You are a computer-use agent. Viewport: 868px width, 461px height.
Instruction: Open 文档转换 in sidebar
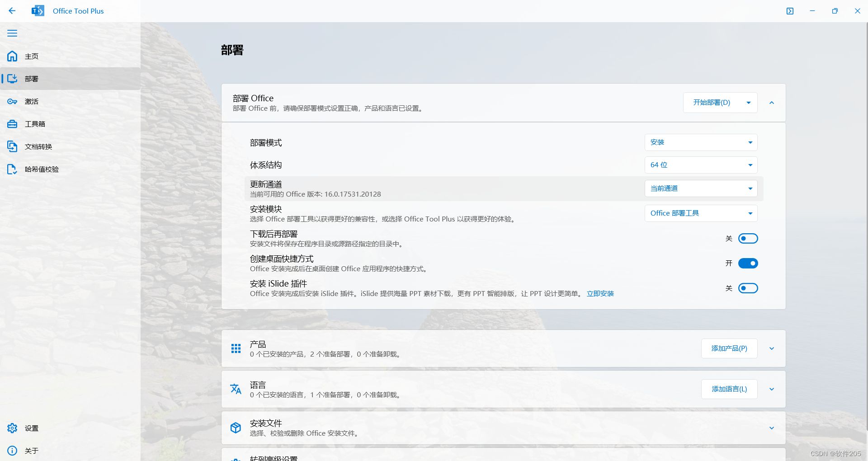click(x=70, y=146)
